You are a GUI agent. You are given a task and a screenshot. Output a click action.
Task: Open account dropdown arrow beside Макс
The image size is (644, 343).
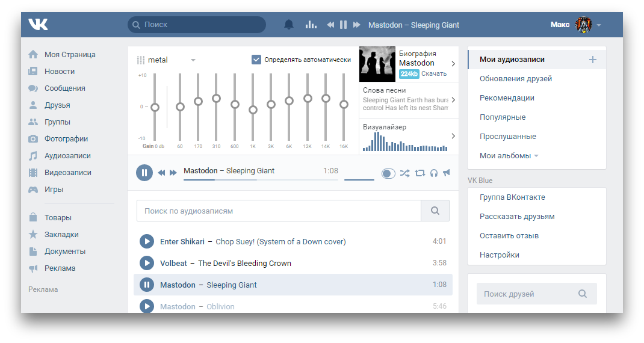(x=599, y=25)
